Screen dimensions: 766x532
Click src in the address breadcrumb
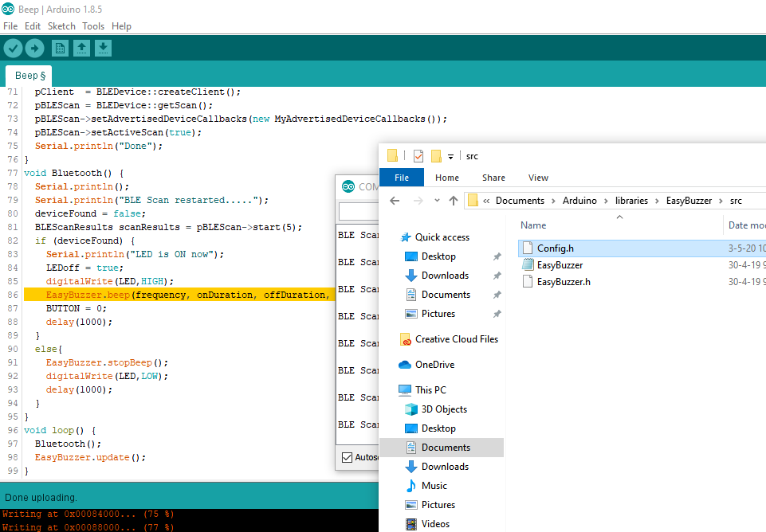pyautogui.click(x=736, y=201)
